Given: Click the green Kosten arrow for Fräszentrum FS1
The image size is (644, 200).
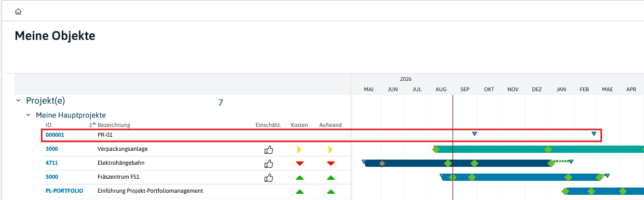Looking at the screenshot, I should coord(299,178).
